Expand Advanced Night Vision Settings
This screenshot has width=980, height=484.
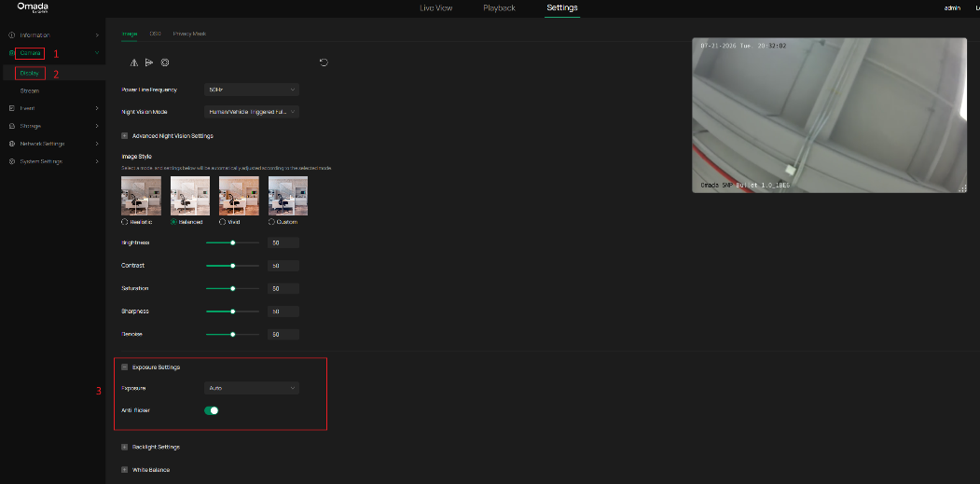point(124,135)
